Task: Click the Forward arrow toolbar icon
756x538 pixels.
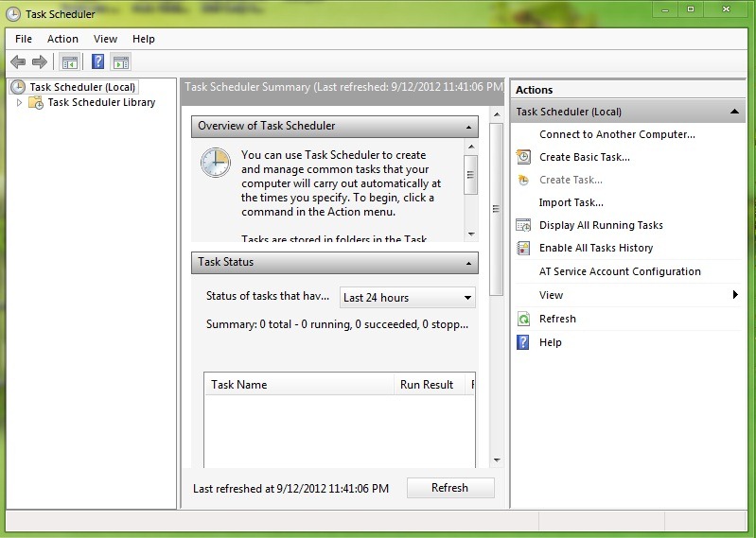Action: (x=40, y=61)
